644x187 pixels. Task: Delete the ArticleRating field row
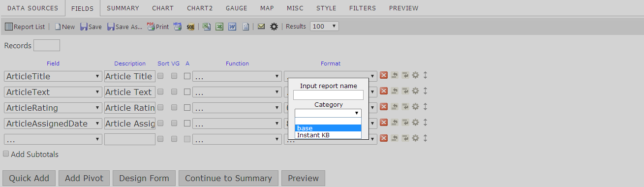coord(384,107)
